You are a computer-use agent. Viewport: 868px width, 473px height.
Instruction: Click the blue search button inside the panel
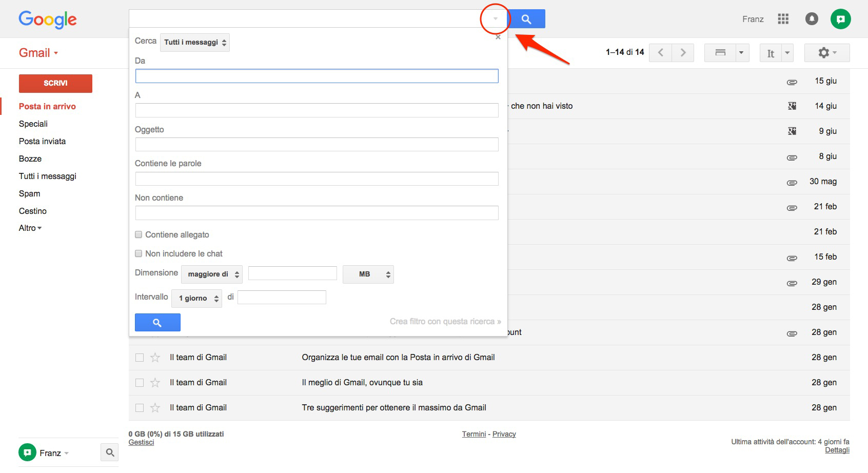pyautogui.click(x=157, y=322)
